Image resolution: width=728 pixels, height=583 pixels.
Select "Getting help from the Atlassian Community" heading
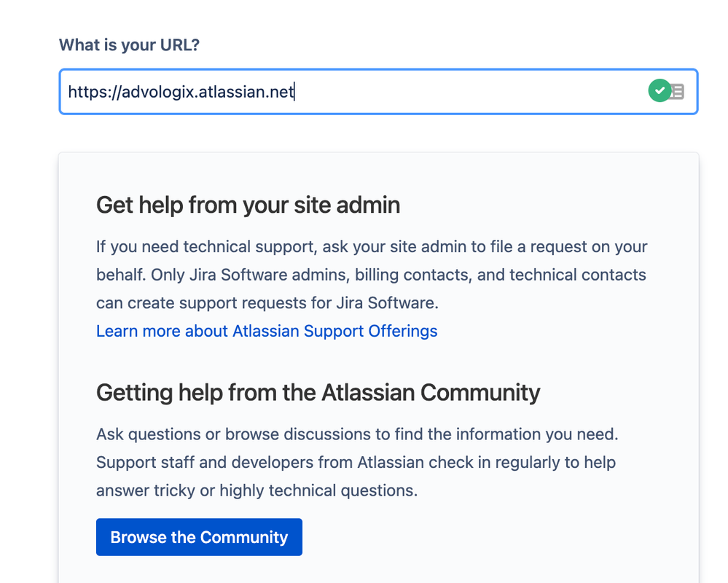pyautogui.click(x=318, y=393)
